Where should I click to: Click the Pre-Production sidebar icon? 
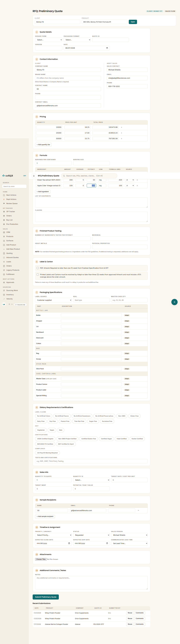pyautogui.click(x=4, y=224)
